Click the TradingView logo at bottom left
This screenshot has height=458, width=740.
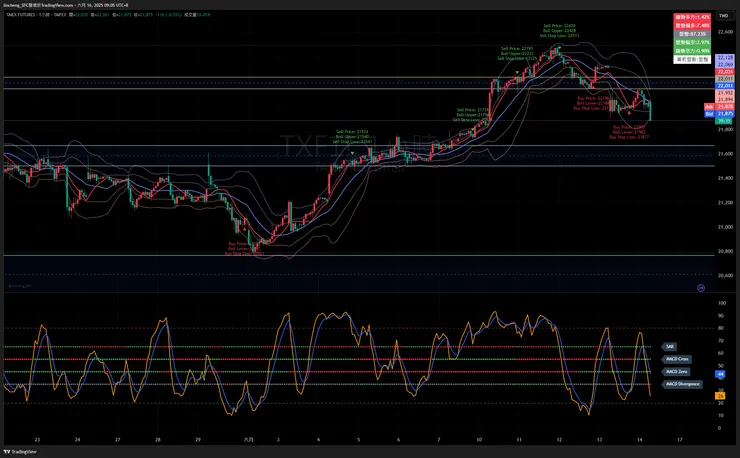pyautogui.click(x=20, y=452)
